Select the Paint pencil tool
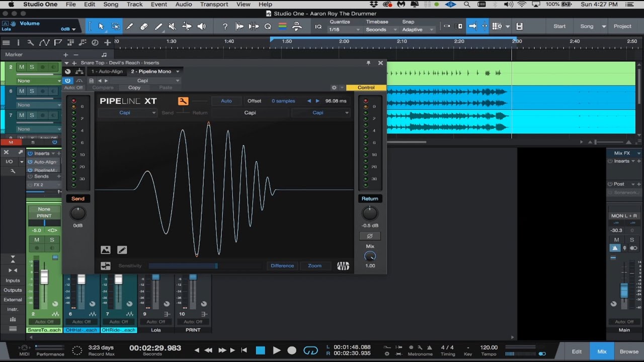Screen dimensions: 644x362 pyautogui.click(x=158, y=26)
